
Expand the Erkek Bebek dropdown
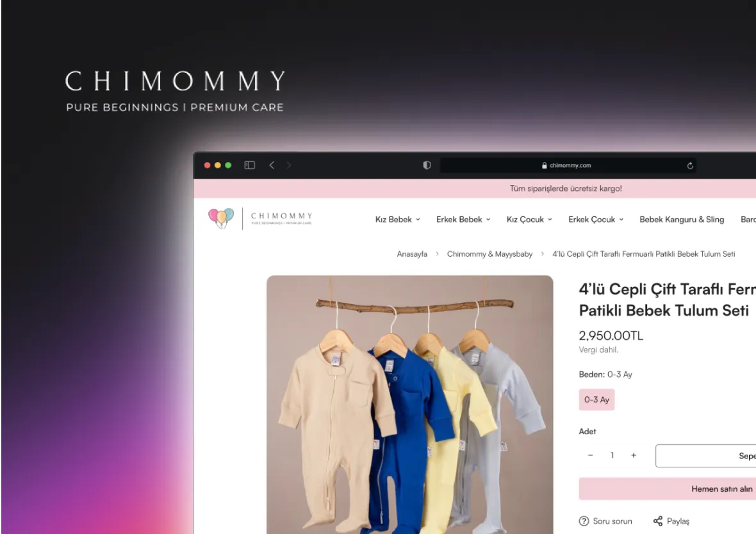click(463, 219)
